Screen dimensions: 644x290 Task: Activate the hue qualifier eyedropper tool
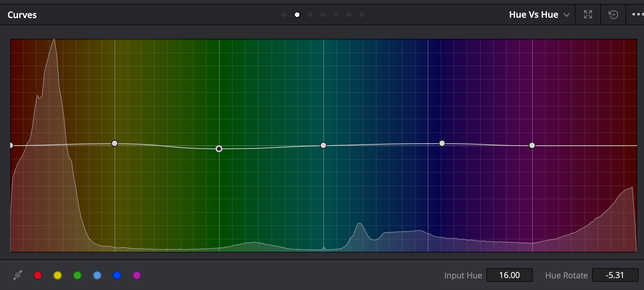(x=18, y=275)
